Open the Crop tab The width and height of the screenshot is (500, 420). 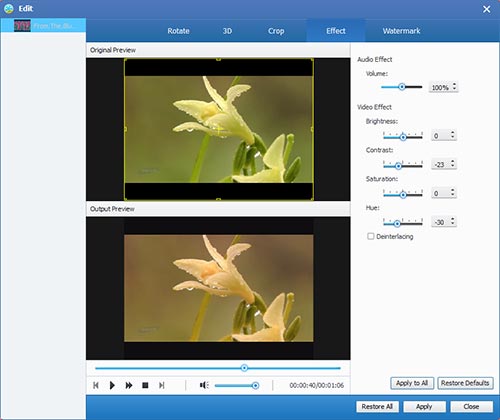(x=276, y=31)
